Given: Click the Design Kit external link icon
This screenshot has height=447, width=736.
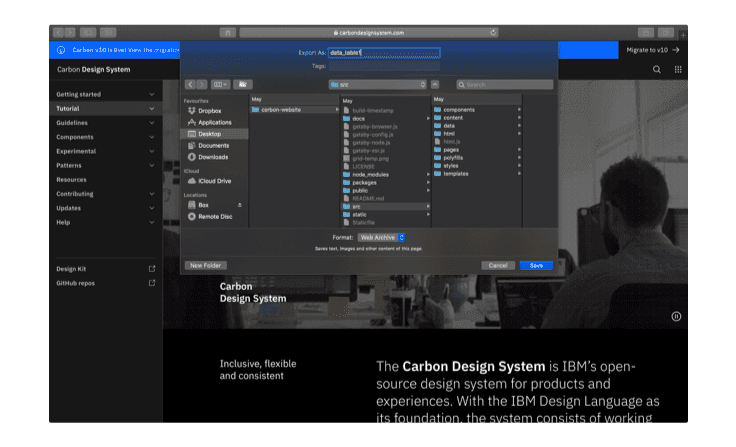Looking at the screenshot, I should point(152,269).
